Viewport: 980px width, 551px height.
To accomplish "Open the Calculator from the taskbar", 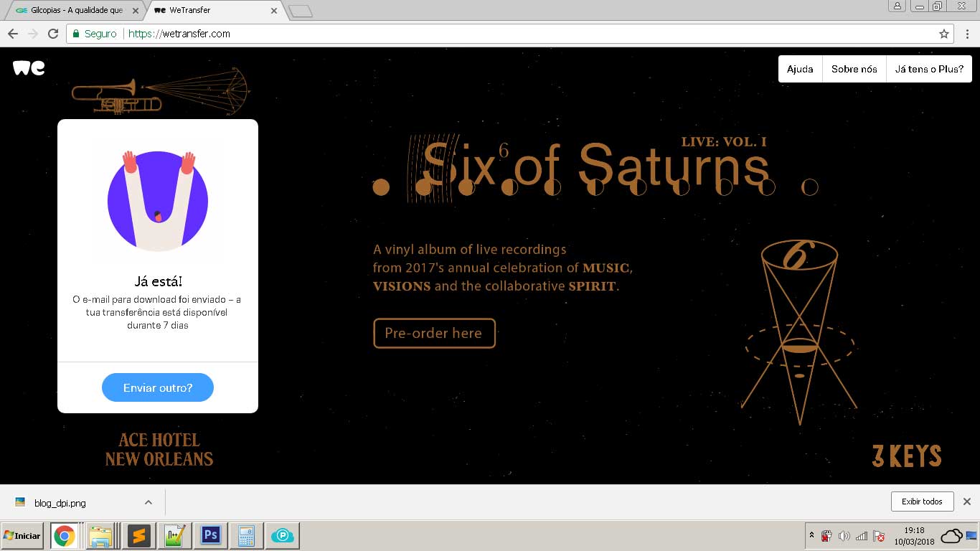I will [247, 535].
